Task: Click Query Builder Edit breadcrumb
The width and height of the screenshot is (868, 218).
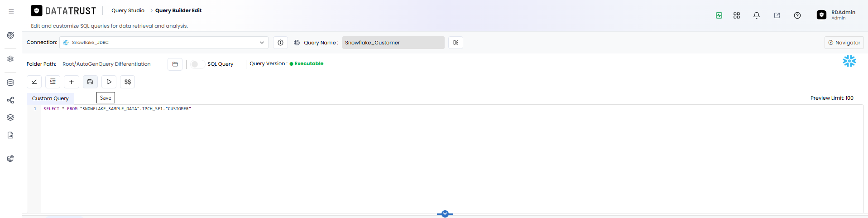Action: 178,10
